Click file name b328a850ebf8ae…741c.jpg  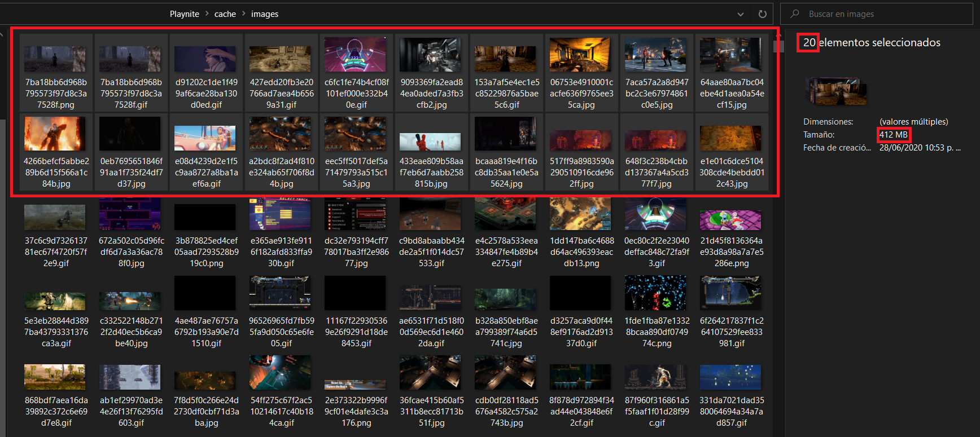[506, 332]
